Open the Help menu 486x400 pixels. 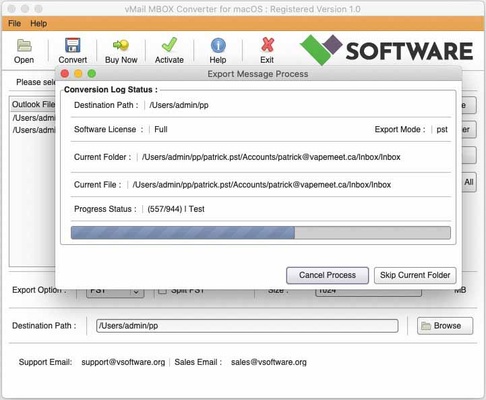pos(38,24)
